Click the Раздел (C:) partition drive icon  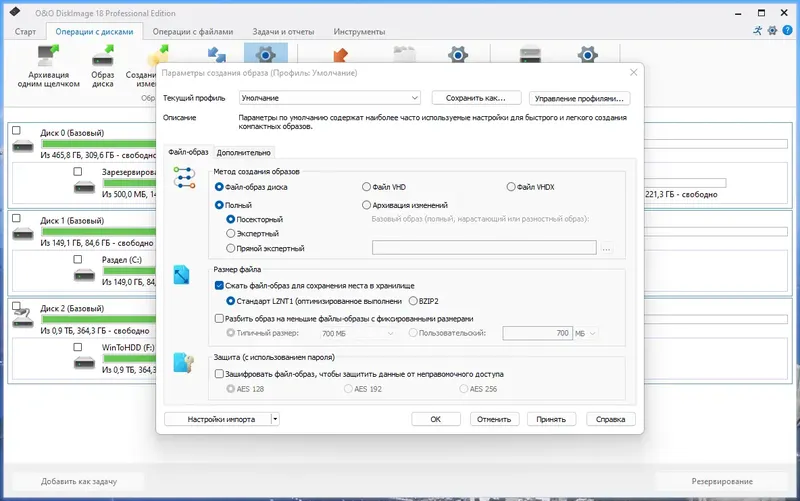84,275
